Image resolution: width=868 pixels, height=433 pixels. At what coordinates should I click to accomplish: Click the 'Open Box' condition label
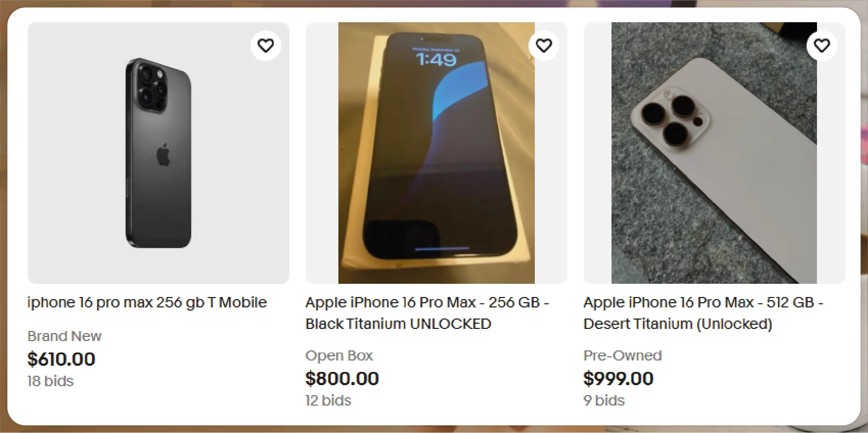pos(339,356)
